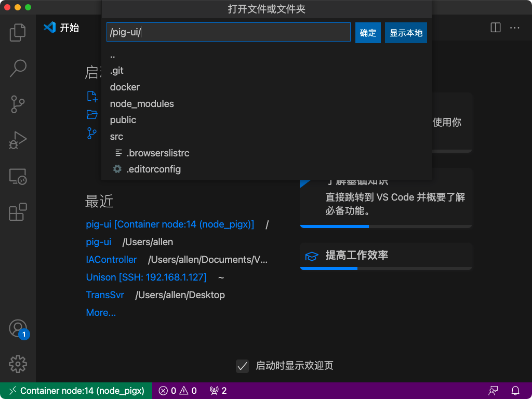Open the Extensions view
This screenshot has height=399, width=532.
18,212
